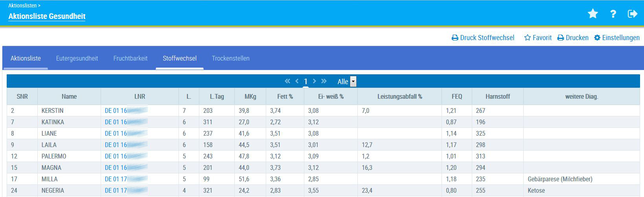The height and width of the screenshot is (197, 644).
Task: Click the star favorites icon in header
Action: click(x=592, y=14)
